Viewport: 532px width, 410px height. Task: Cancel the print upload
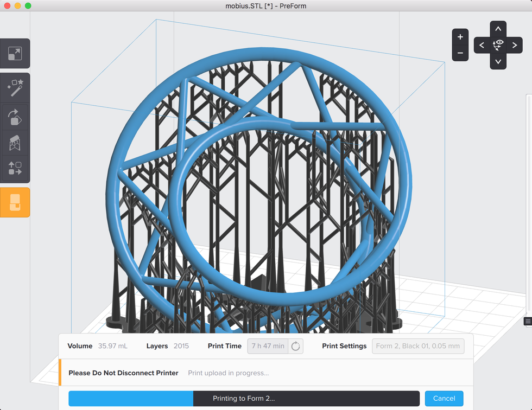[444, 398]
